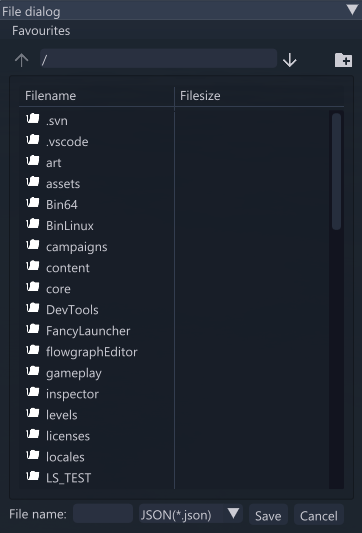
Task: Collapse the File dialog via title triangle
Action: pos(352,10)
